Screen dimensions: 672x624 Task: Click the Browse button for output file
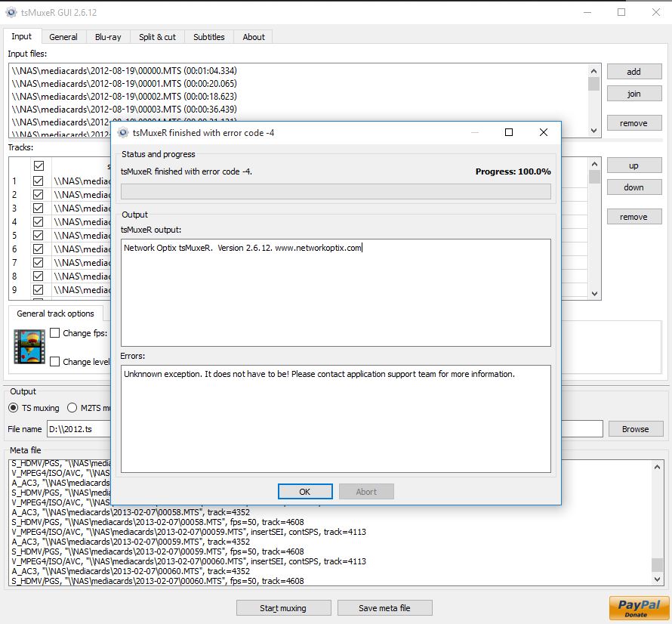[636, 429]
